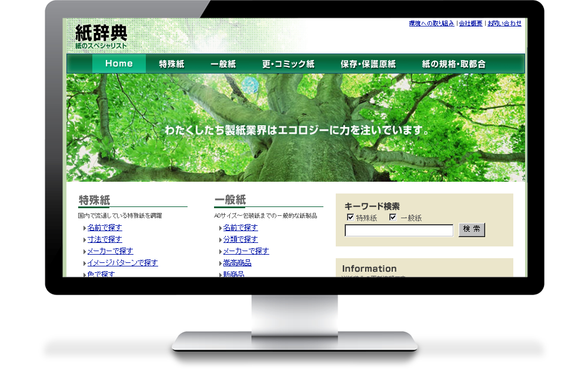Click text 国内で流通している特殊紙を網羅
Viewport: 588px width, 377px height.
(x=120, y=216)
